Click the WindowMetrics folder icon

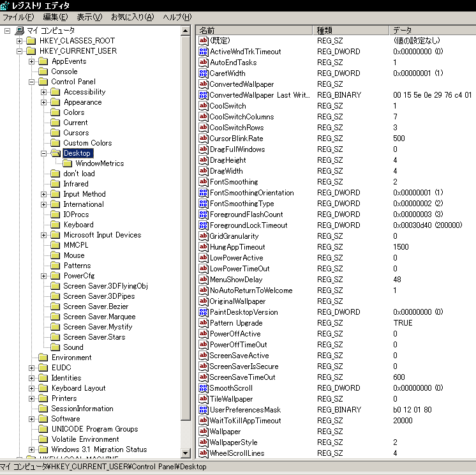[x=68, y=163]
